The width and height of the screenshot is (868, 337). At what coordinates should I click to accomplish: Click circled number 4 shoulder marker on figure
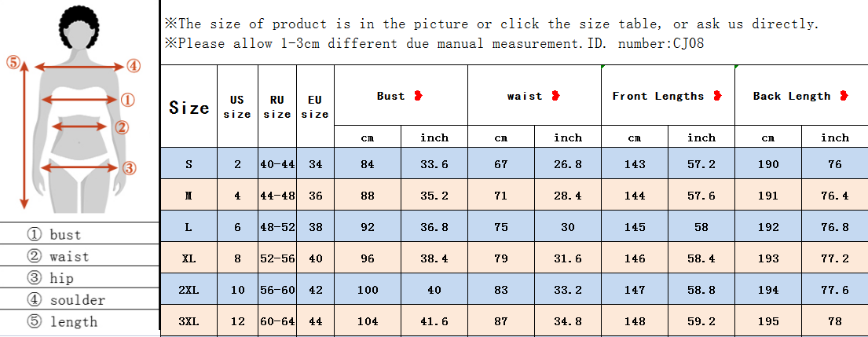(x=134, y=66)
